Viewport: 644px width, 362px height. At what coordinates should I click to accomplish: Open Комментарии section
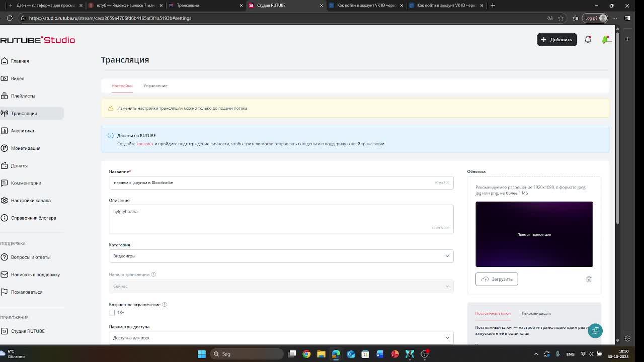click(x=26, y=183)
